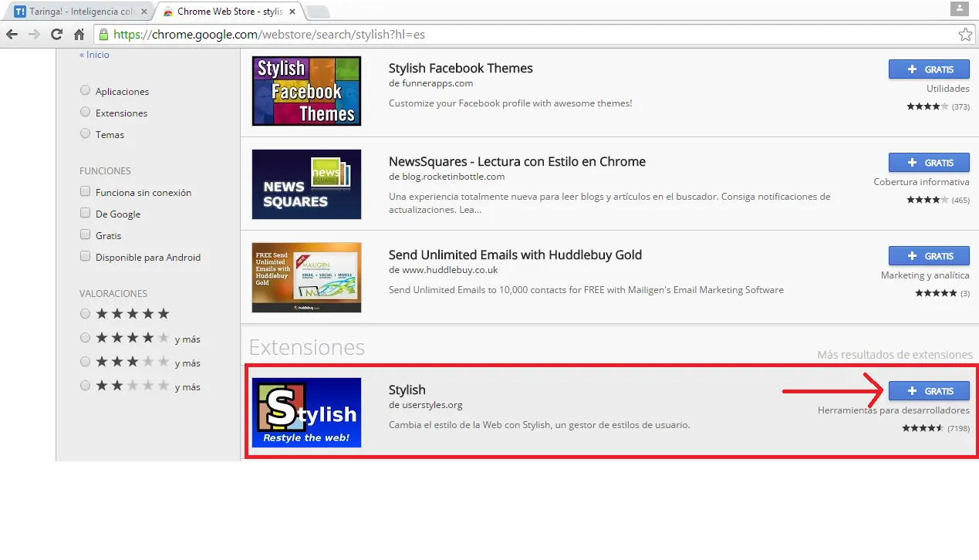This screenshot has height=560, width=979.
Task: Open the Stylish extension title
Action: pos(407,390)
